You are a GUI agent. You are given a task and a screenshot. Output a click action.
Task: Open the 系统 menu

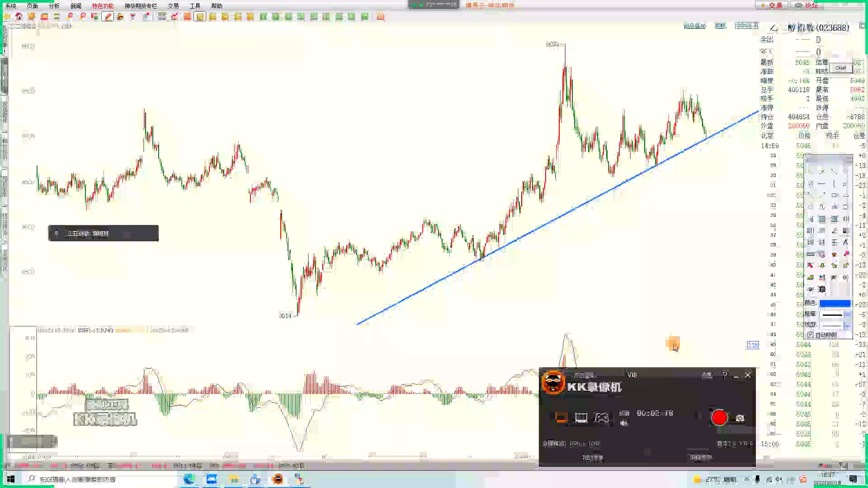[x=11, y=6]
